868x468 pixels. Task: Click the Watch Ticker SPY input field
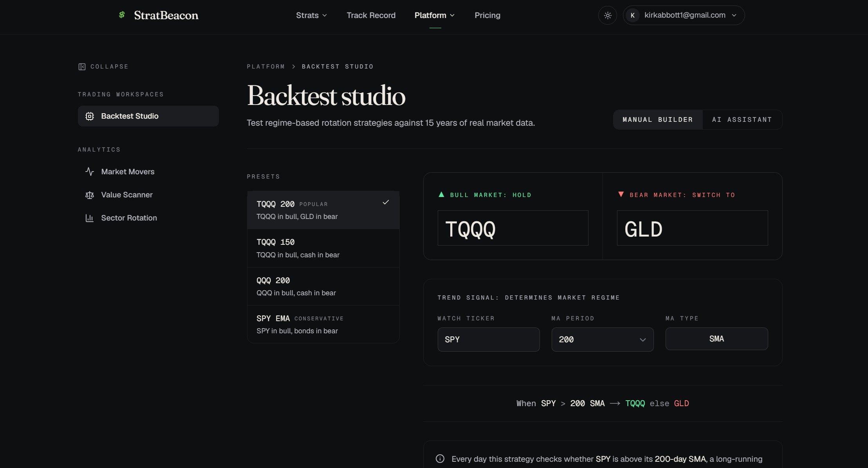pyautogui.click(x=489, y=340)
